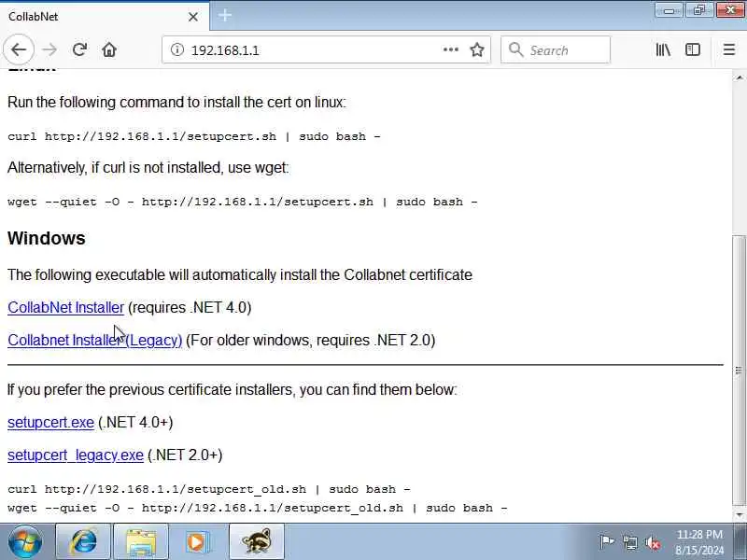Viewport: 747px width, 560px height.
Task: Click the vertical scrollbar thumb
Action: [x=739, y=370]
